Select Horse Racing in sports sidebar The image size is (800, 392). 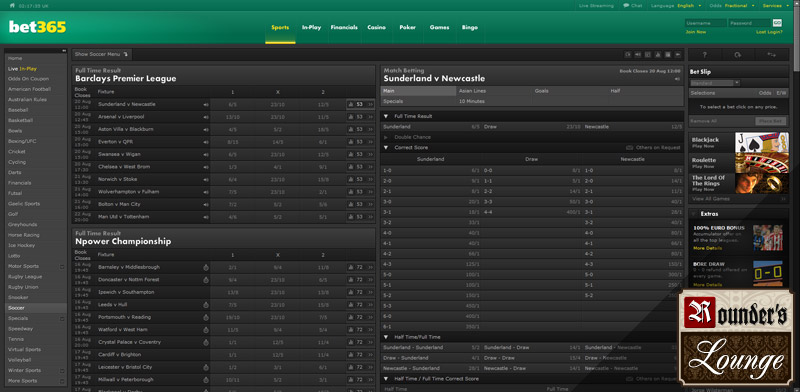[24, 235]
